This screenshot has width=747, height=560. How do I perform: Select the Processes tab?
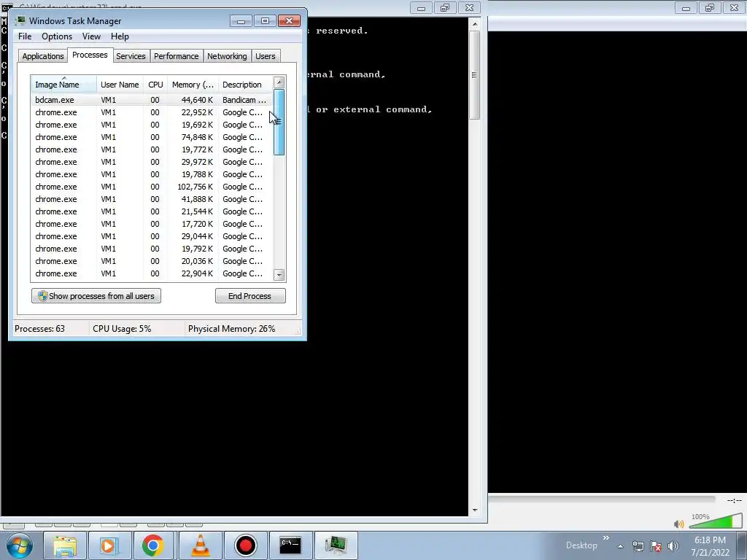click(x=90, y=55)
